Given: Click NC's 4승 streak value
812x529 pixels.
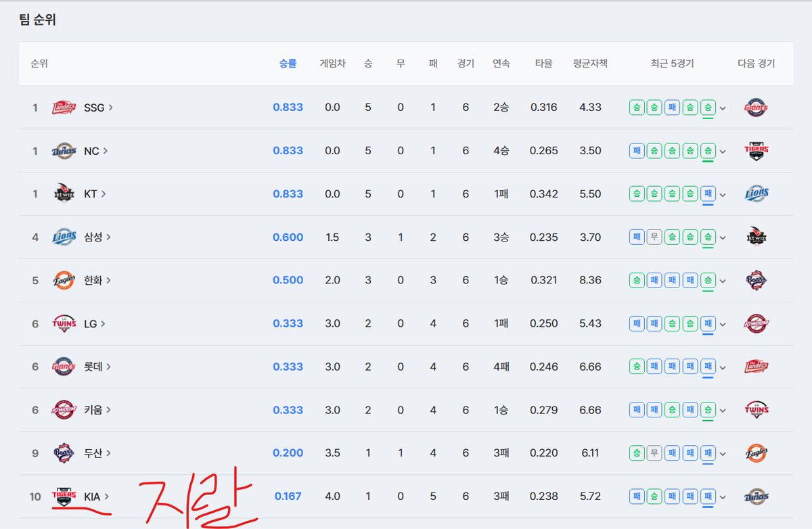Looking at the screenshot, I should pos(501,151).
